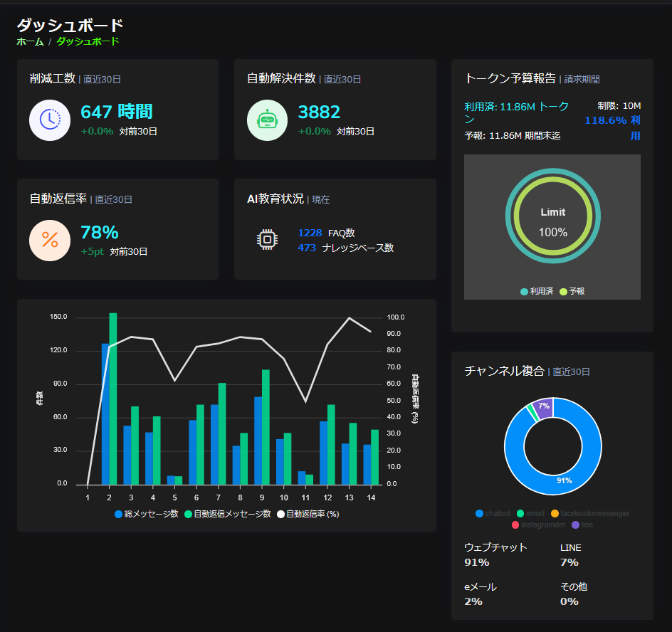Go to ホーム breadcrumb link
The image size is (672, 632).
pos(30,41)
